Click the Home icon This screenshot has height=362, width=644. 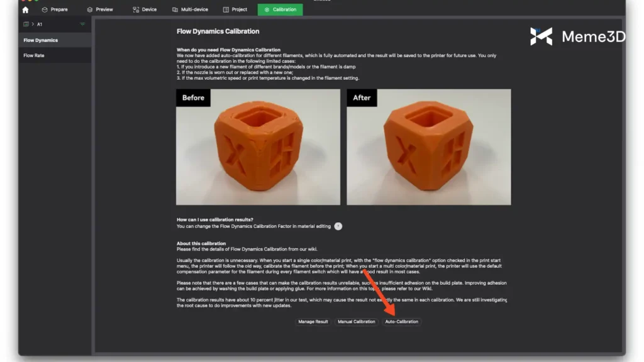(x=25, y=10)
